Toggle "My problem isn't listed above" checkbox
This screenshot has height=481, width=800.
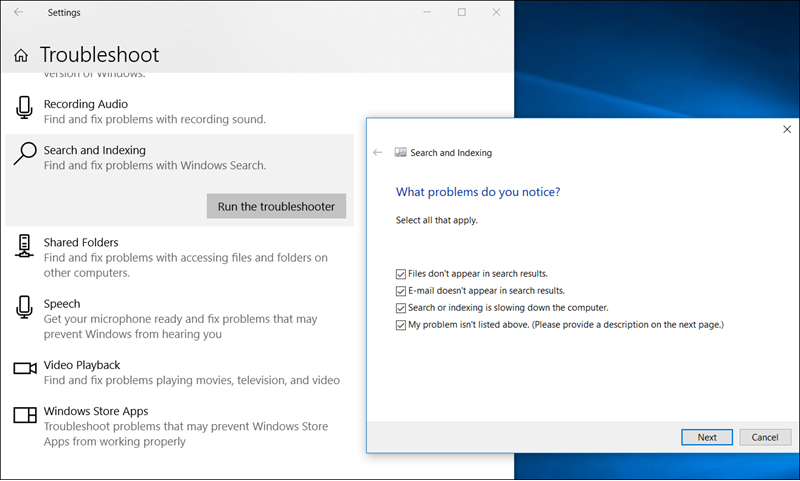401,325
